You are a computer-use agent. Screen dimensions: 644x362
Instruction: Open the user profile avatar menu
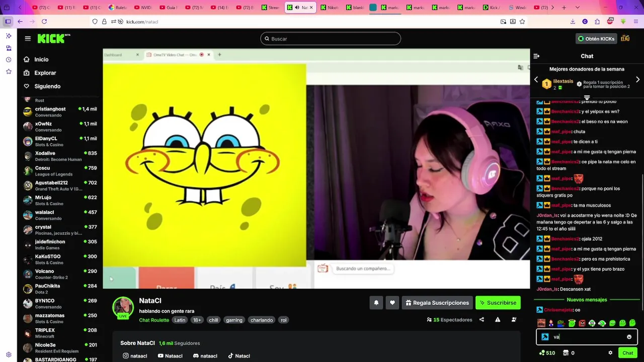pos(625,39)
